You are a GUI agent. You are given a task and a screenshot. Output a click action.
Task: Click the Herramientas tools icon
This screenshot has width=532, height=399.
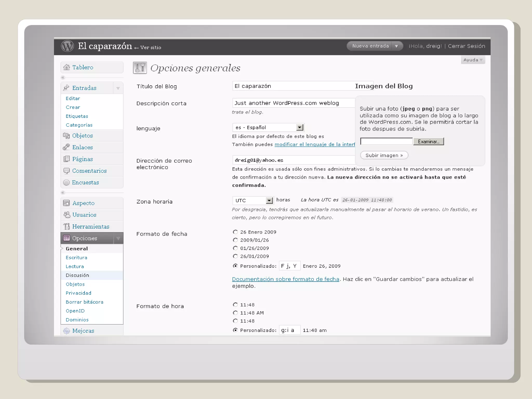(x=66, y=226)
